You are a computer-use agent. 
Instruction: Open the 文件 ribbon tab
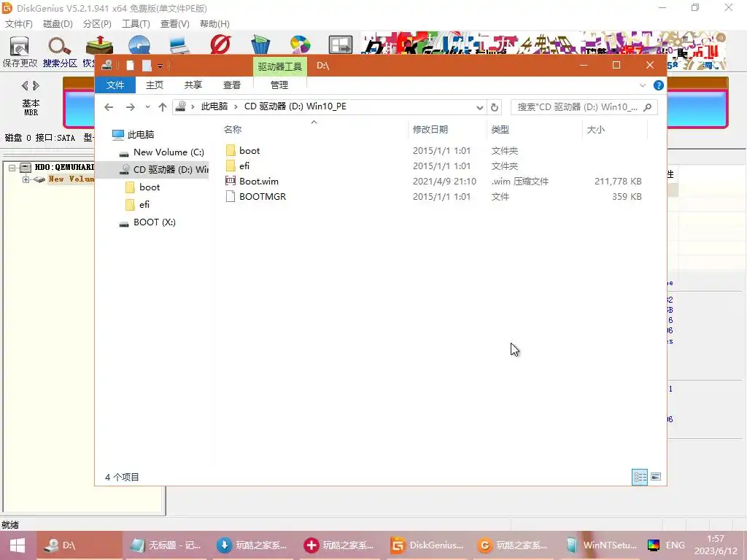[115, 85]
